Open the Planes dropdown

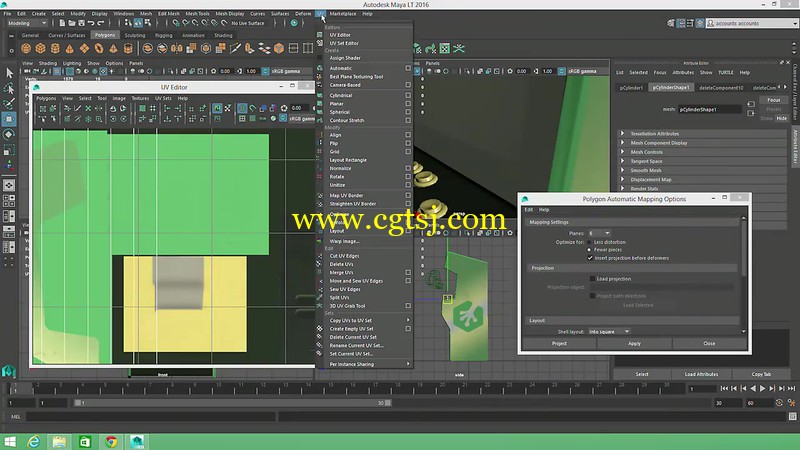(599, 233)
